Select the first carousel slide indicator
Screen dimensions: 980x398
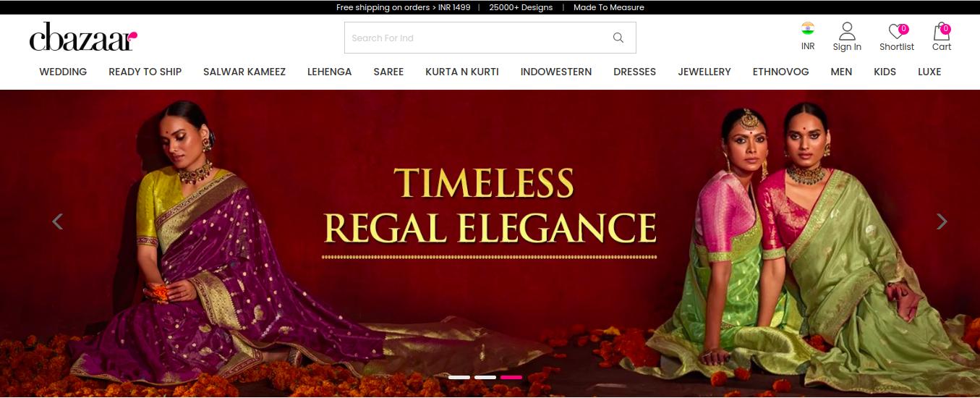pos(459,377)
